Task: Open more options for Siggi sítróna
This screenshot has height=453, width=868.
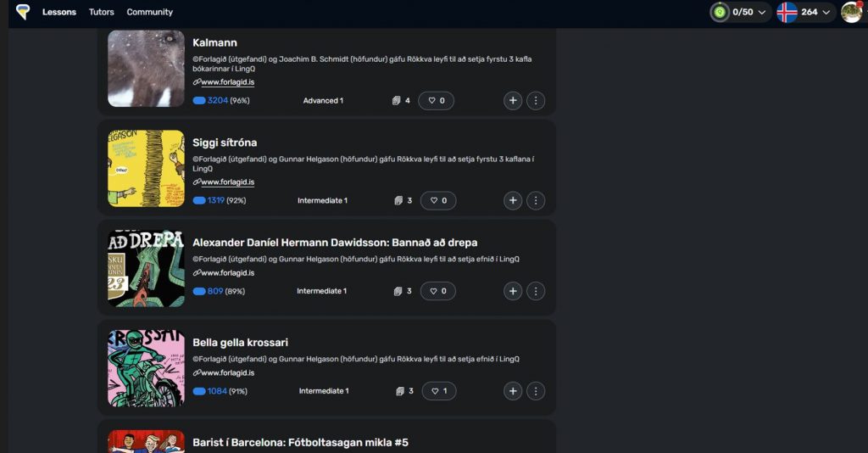Action: pos(536,200)
